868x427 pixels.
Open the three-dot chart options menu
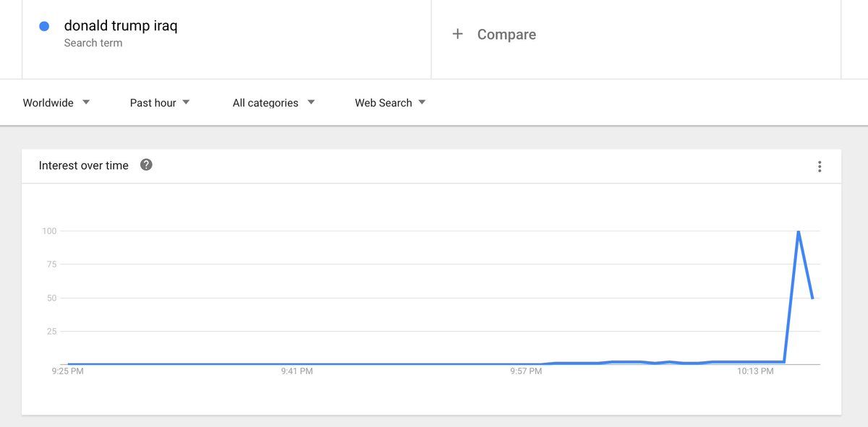tap(820, 167)
